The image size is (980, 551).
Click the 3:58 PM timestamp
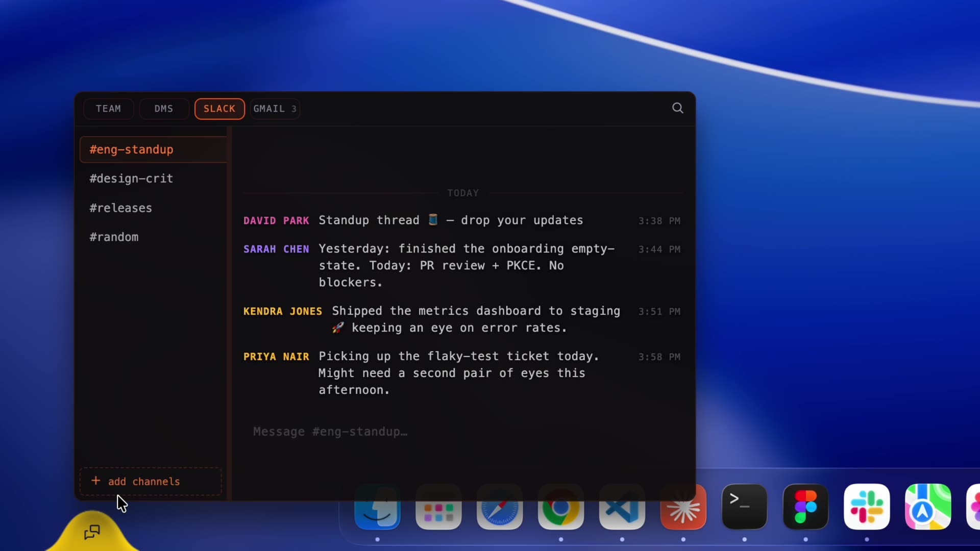(659, 357)
